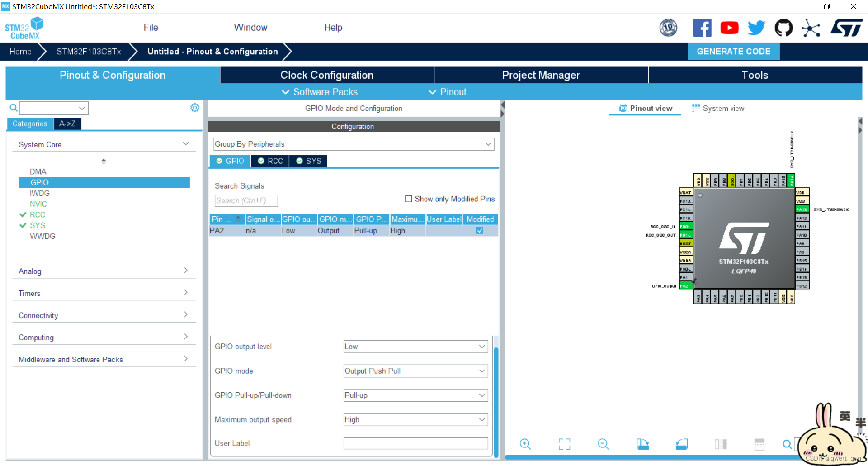Enable Show only Modified Pins checkbox
The image size is (868, 466).
409,199
